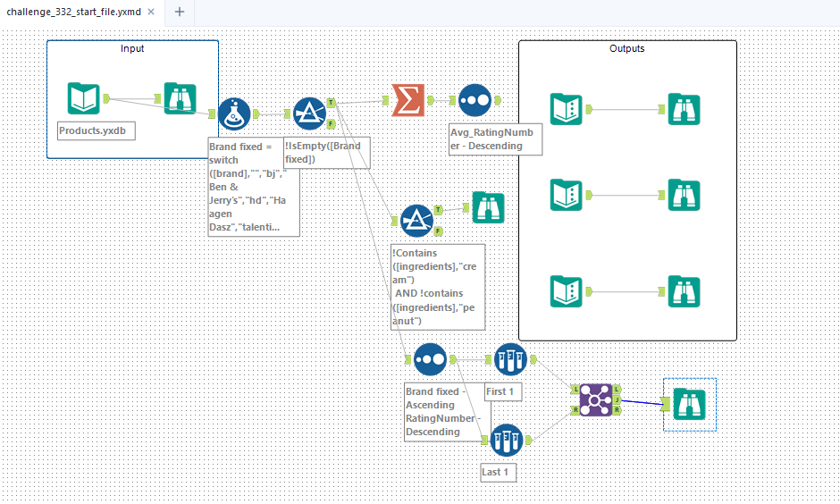Image resolution: width=840 pixels, height=504 pixels.
Task: Click the bottom Browse tool in Outputs container
Action: pos(685,291)
